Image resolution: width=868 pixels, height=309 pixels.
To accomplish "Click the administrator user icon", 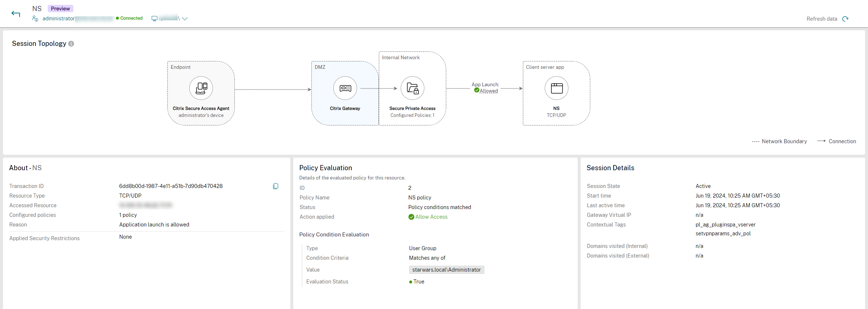I will click(35, 19).
